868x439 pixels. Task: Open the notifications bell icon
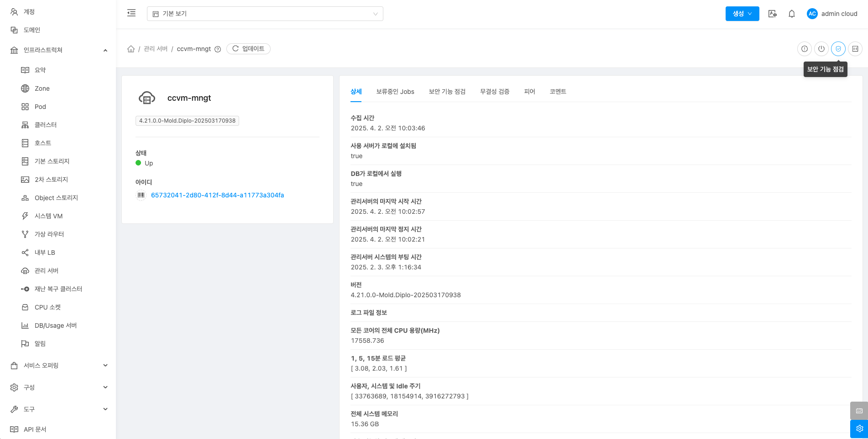coord(792,14)
